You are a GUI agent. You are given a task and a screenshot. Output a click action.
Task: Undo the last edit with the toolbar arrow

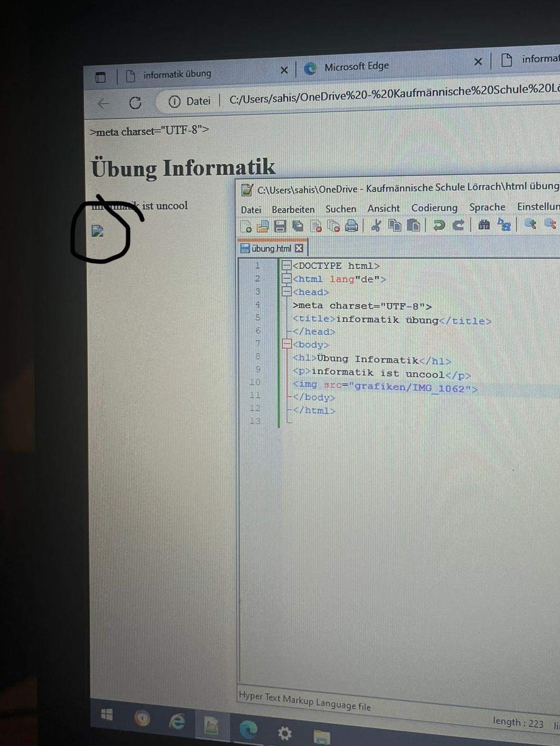[439, 226]
